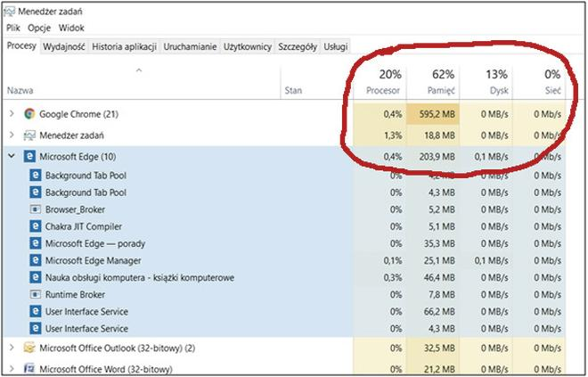
Task: Switch to the Historia aplikacji tab
Action: [124, 47]
